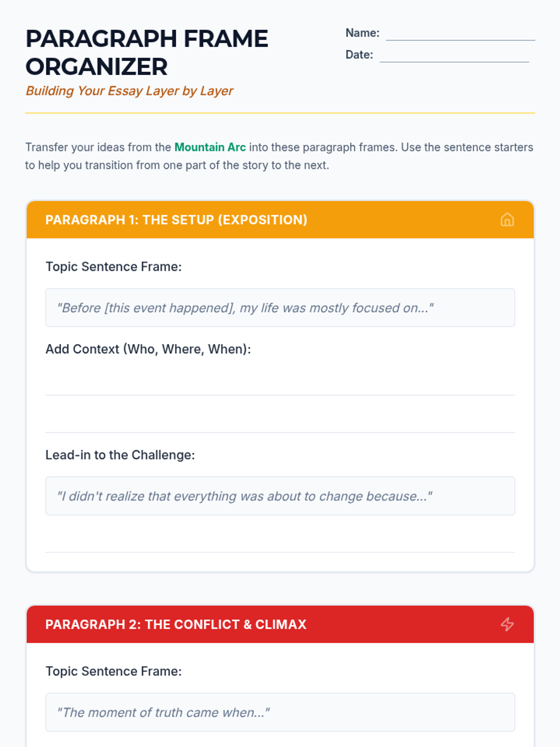Image resolution: width=560 pixels, height=747 pixels.
Task: Select the Paragraph 1: The Setup header
Action: pos(176,220)
